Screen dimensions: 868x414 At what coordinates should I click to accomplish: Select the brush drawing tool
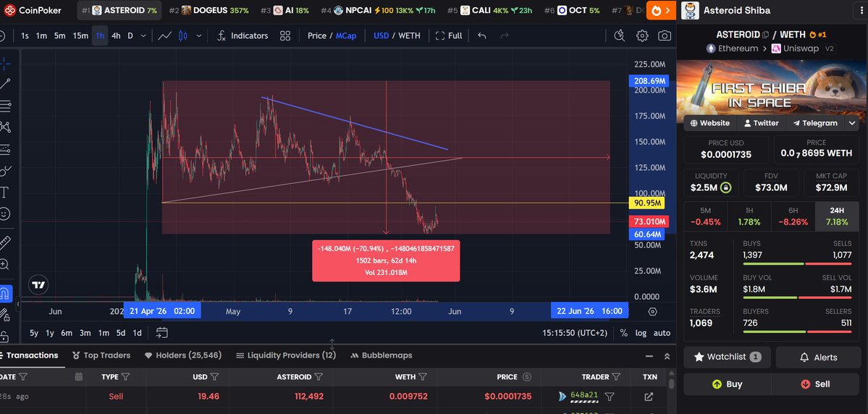tap(5, 171)
